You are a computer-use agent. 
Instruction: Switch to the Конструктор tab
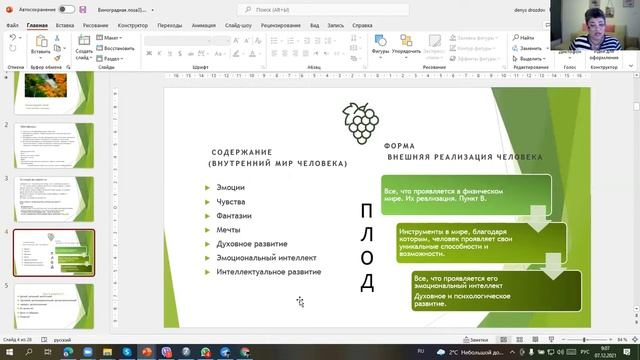[133, 25]
